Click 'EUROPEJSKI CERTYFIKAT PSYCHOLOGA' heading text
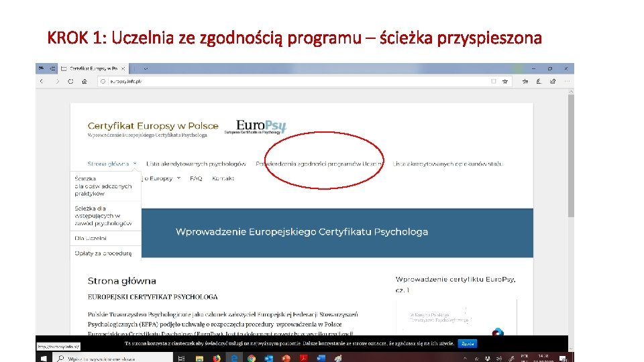This screenshot has height=362, width=644. coord(153,297)
